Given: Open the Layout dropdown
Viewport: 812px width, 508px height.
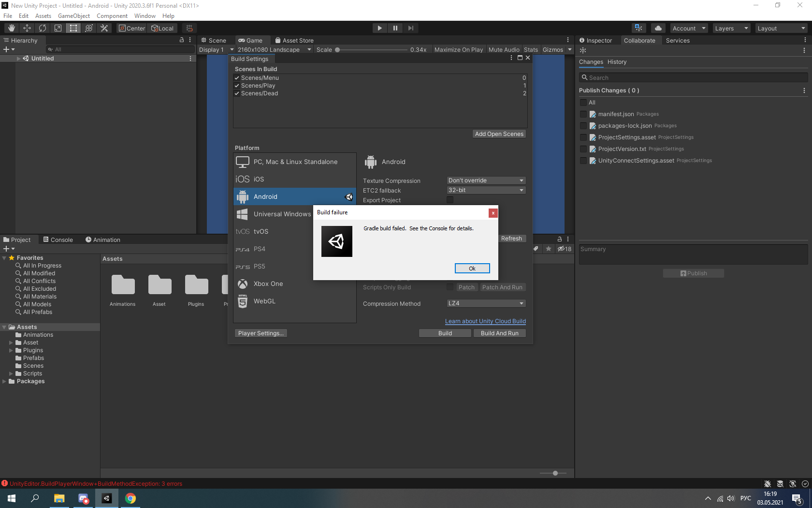Looking at the screenshot, I should pyautogui.click(x=781, y=28).
